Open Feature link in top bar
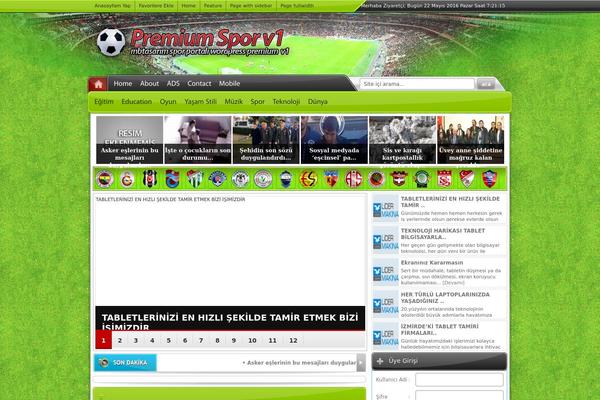600x400 pixels. 213,6
